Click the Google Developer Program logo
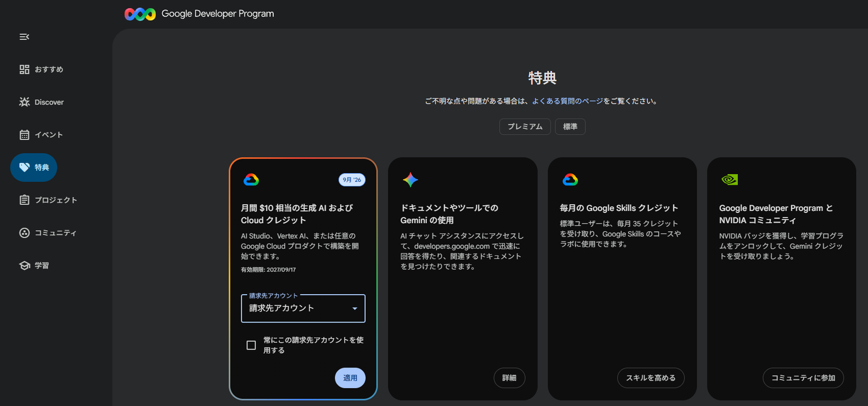Viewport: 868px width, 406px height. [140, 14]
